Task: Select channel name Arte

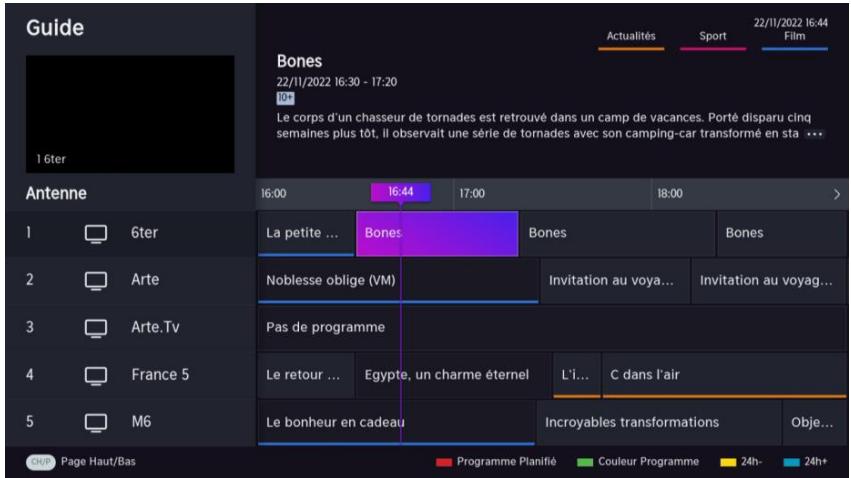Action: click(145, 280)
